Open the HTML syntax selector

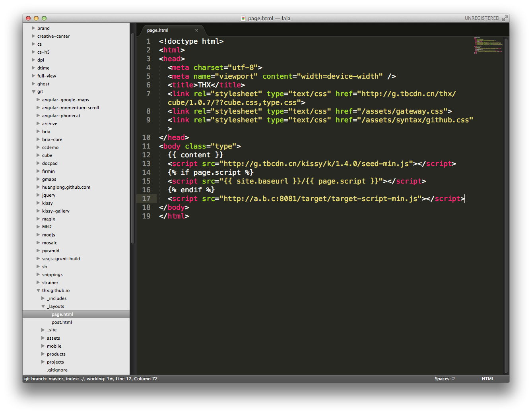[x=488, y=379]
